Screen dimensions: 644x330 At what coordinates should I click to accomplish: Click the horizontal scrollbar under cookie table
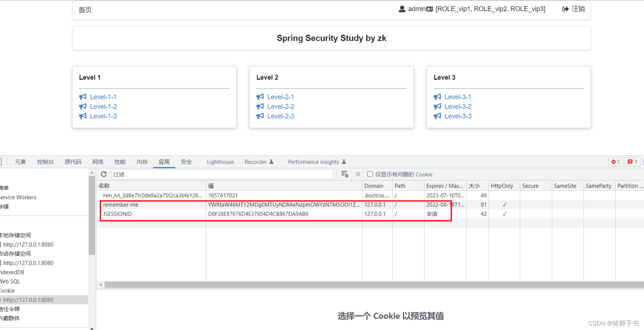point(374,285)
